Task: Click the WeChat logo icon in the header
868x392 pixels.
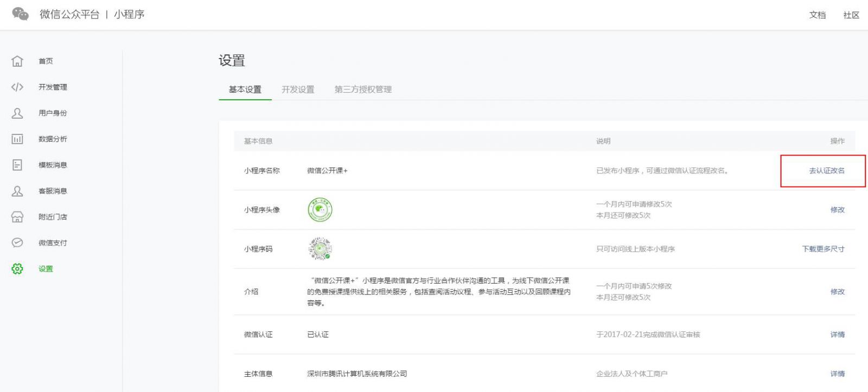Action: tap(20, 14)
